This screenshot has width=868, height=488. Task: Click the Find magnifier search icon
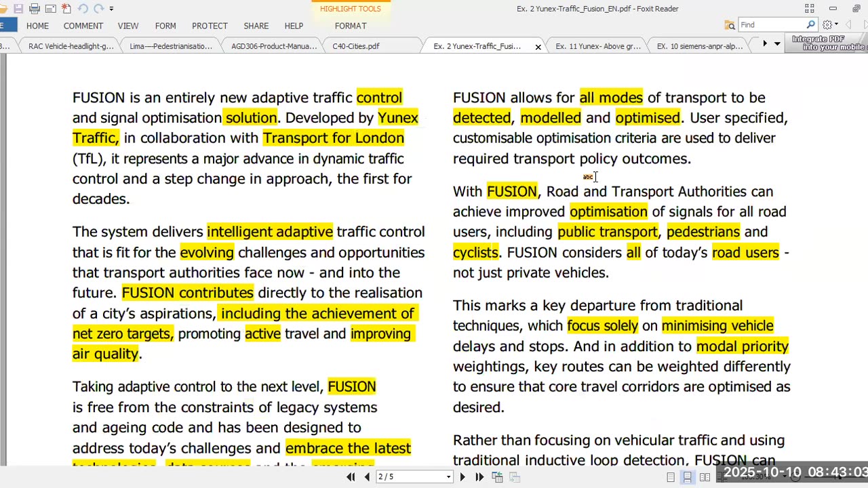point(811,25)
